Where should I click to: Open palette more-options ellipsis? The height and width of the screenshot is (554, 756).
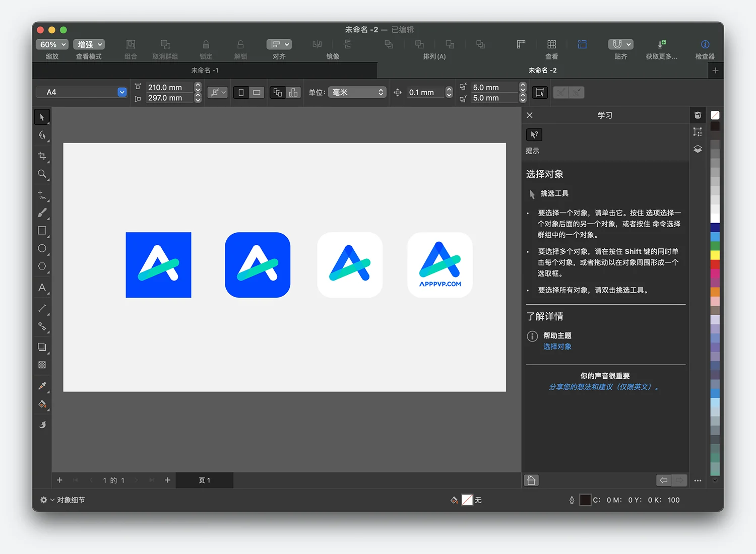pyautogui.click(x=698, y=480)
